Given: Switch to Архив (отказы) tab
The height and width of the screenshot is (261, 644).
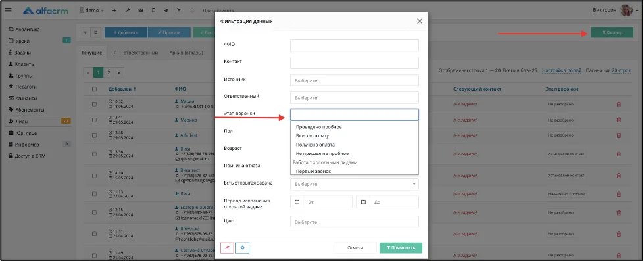Looking at the screenshot, I should (186, 53).
